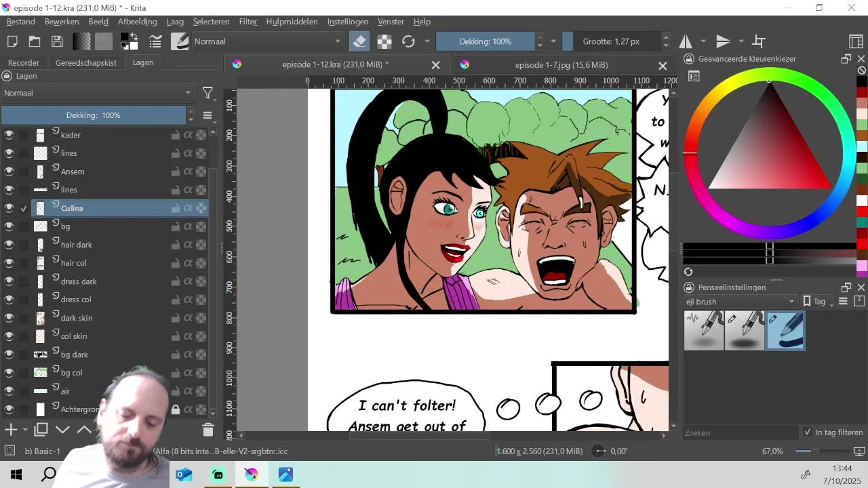The height and width of the screenshot is (488, 868).
Task: Click the Tag button in brush presets
Action: pos(818,302)
